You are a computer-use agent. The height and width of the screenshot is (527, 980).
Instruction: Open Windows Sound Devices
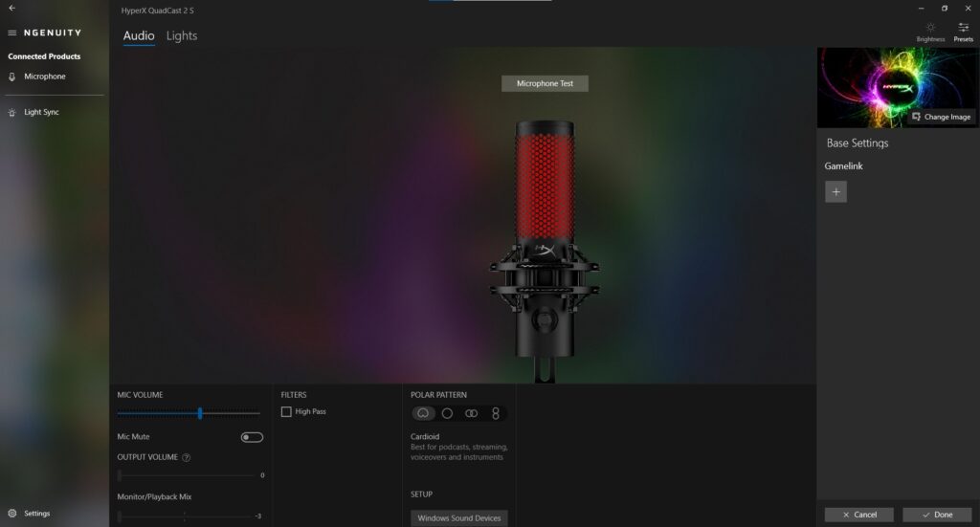458,518
